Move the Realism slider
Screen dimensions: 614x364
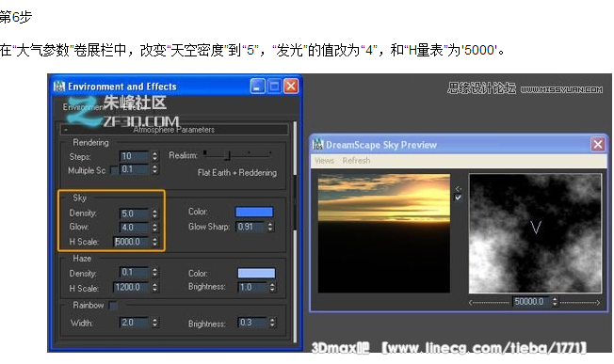point(228,155)
